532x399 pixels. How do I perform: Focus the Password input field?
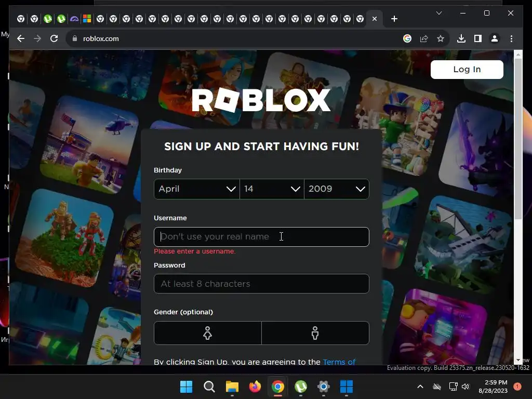click(x=261, y=284)
